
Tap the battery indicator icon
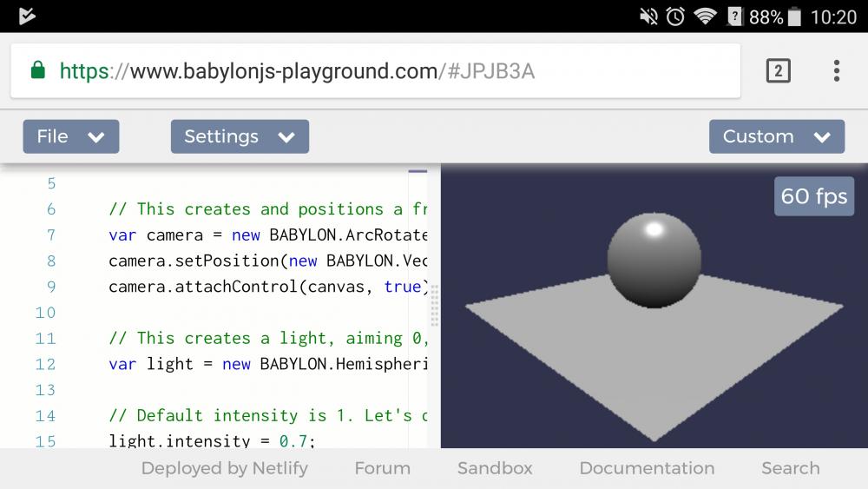coord(794,17)
